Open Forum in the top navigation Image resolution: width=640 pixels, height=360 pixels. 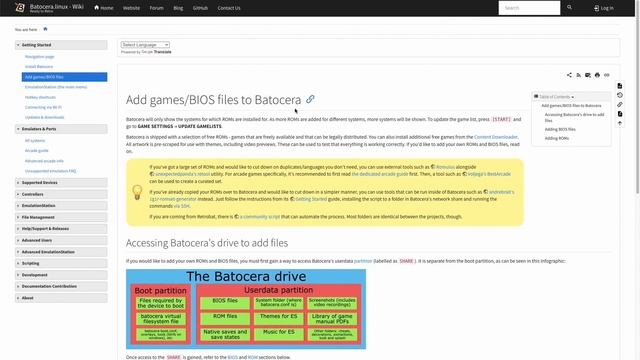pyautogui.click(x=156, y=8)
